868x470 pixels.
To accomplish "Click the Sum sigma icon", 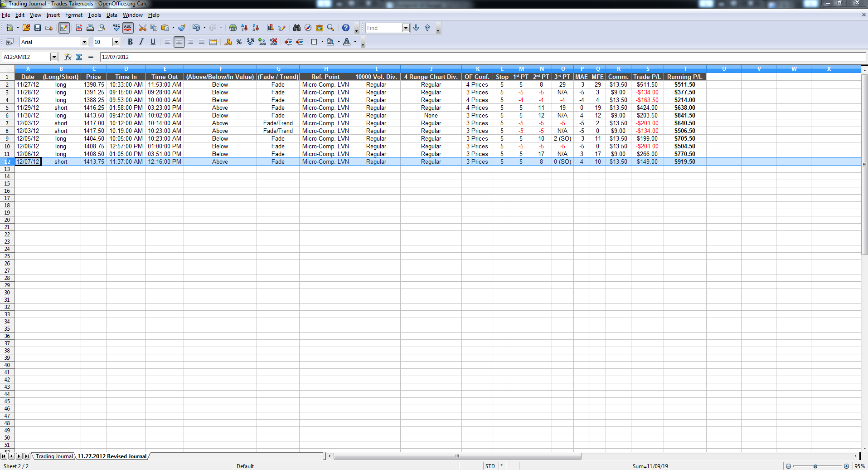I will pos(79,57).
